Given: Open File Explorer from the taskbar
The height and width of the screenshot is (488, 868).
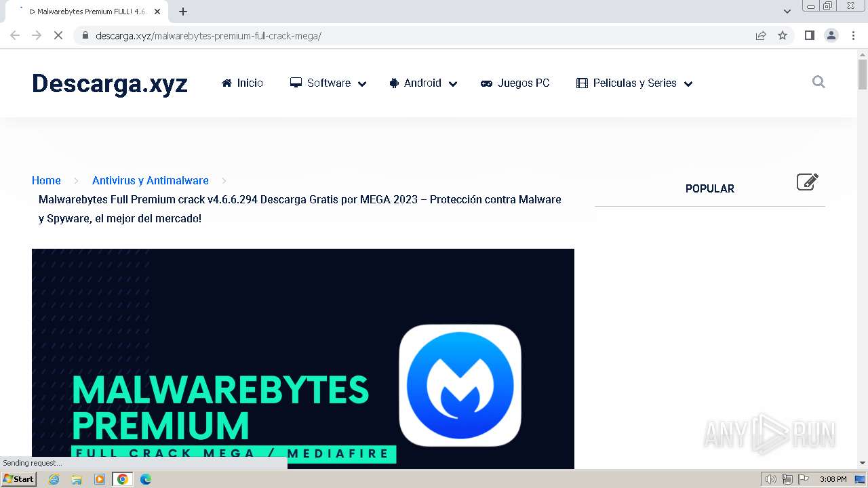Looking at the screenshot, I should pos(77,479).
